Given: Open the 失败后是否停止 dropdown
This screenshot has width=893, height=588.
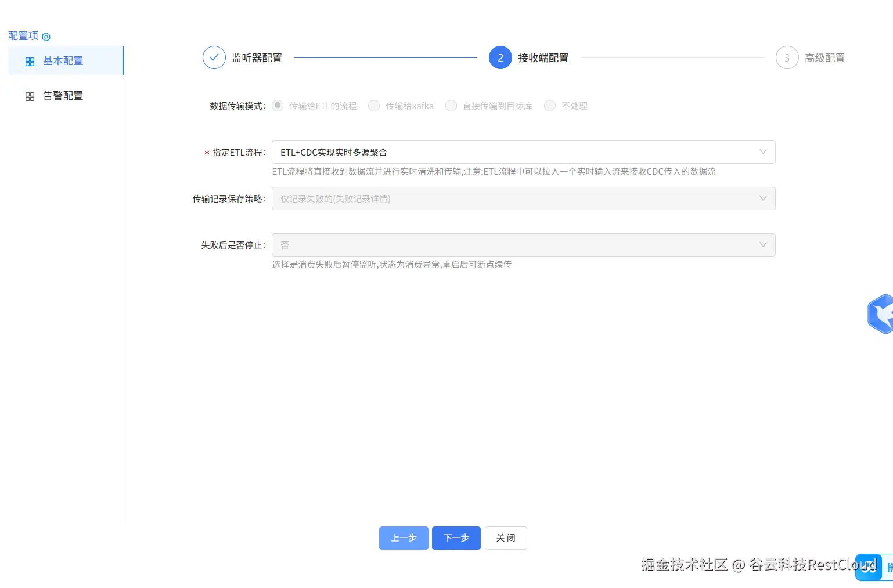Looking at the screenshot, I should (x=762, y=244).
